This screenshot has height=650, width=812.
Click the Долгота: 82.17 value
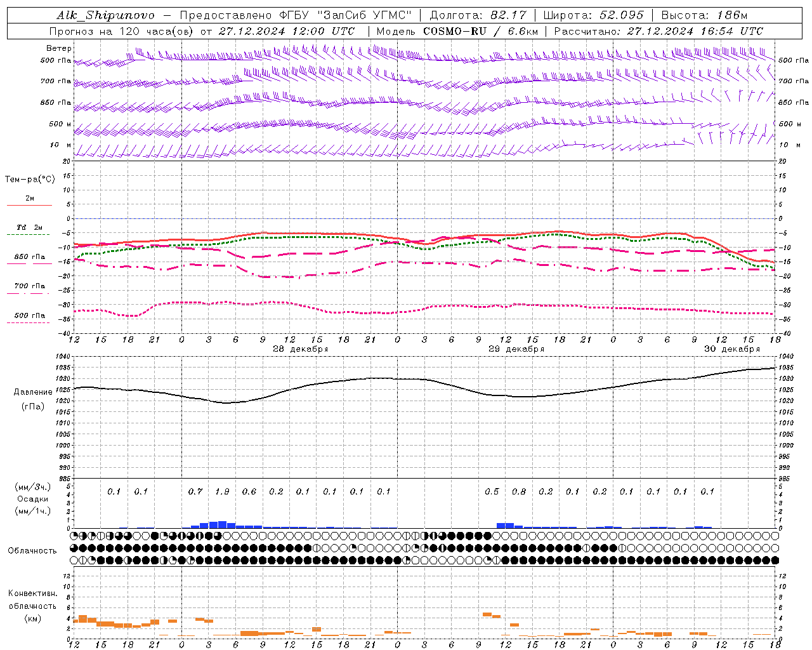click(x=478, y=15)
